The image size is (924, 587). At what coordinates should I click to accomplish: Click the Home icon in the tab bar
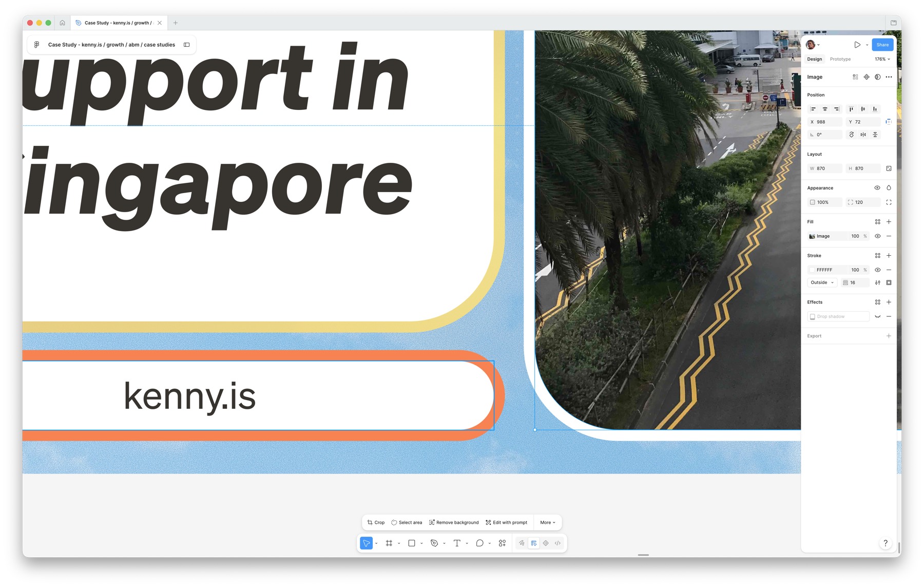(x=62, y=23)
